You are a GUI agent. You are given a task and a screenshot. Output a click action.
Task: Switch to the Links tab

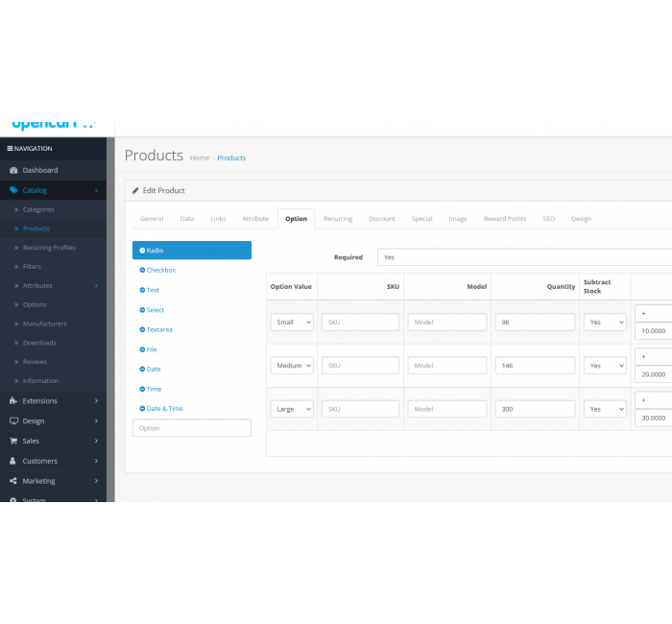pos(218,219)
